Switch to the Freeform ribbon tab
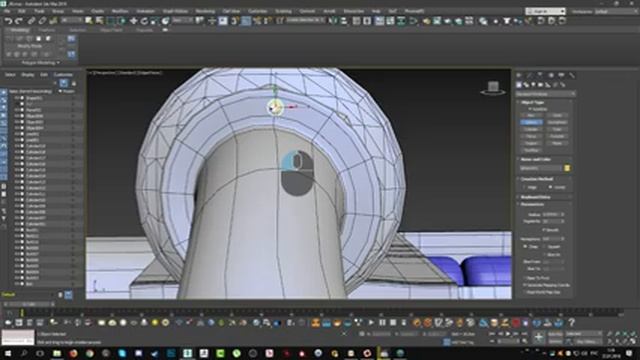 click(47, 30)
